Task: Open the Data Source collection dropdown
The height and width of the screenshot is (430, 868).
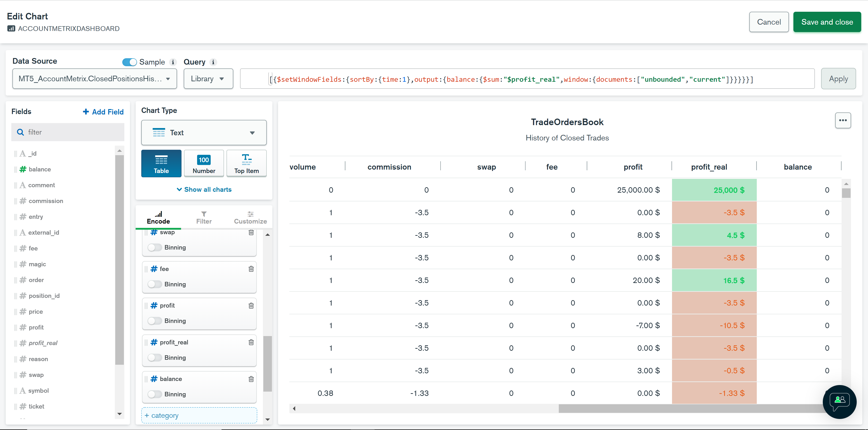Action: (x=94, y=79)
